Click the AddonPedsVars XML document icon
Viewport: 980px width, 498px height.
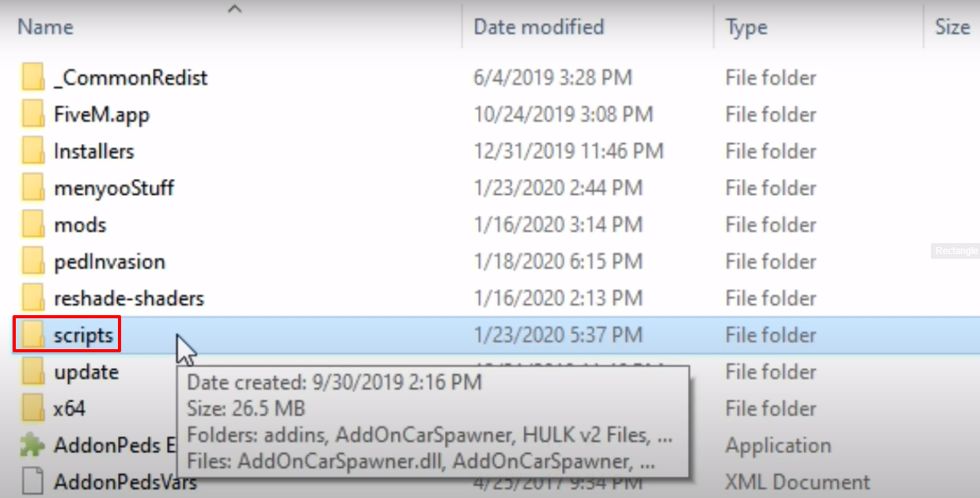pos(32,481)
